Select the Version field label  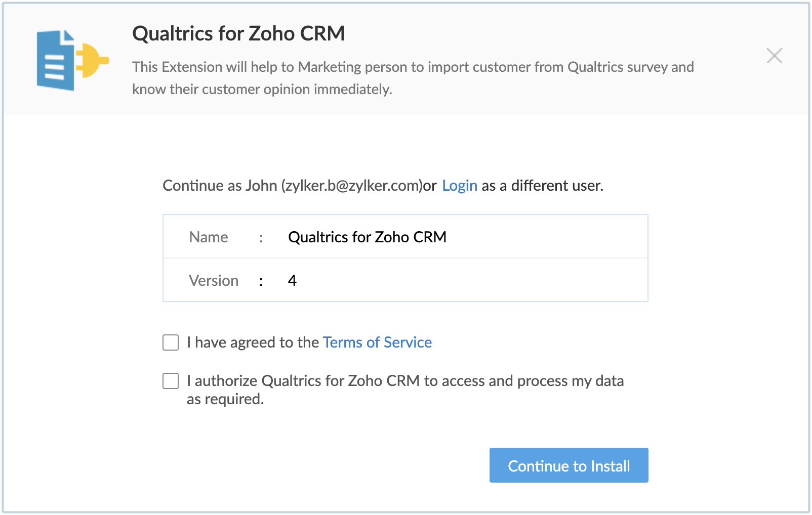[214, 281]
